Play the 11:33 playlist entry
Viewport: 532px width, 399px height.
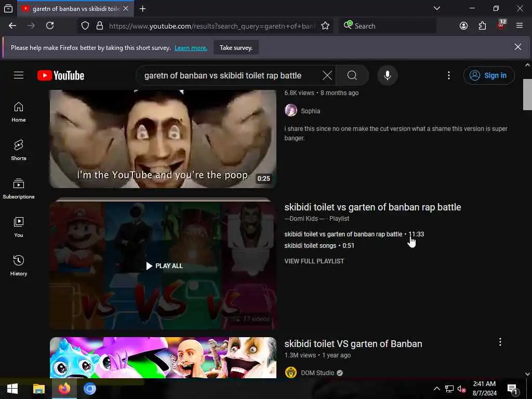coord(354,234)
